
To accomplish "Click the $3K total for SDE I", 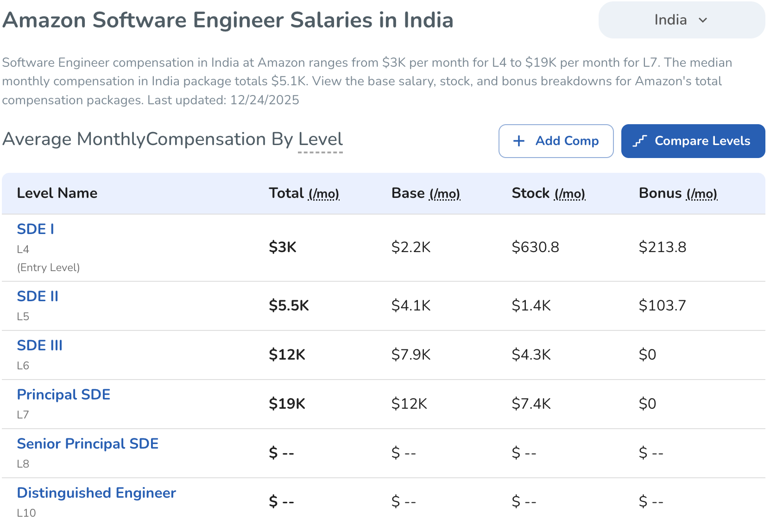I will pyautogui.click(x=282, y=247).
